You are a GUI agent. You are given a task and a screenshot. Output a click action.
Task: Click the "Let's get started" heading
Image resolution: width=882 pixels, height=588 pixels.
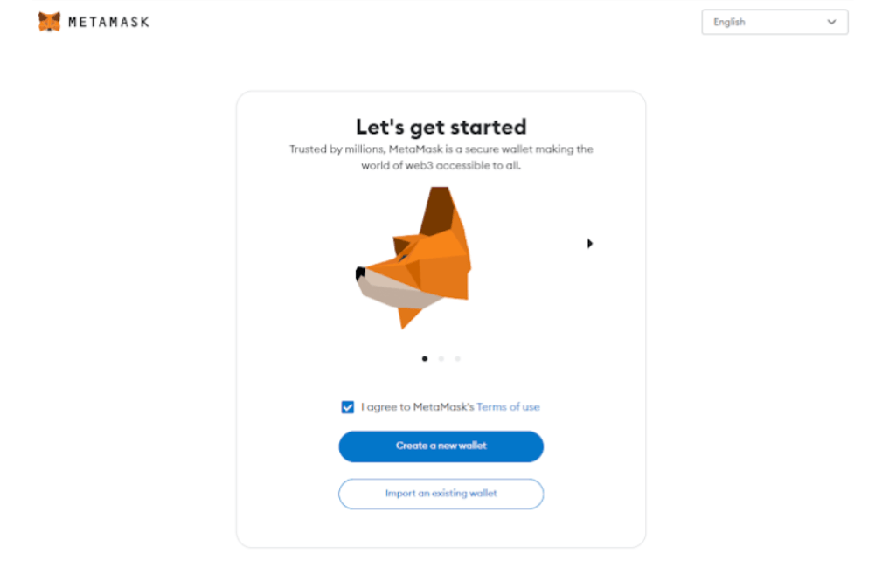tap(441, 127)
